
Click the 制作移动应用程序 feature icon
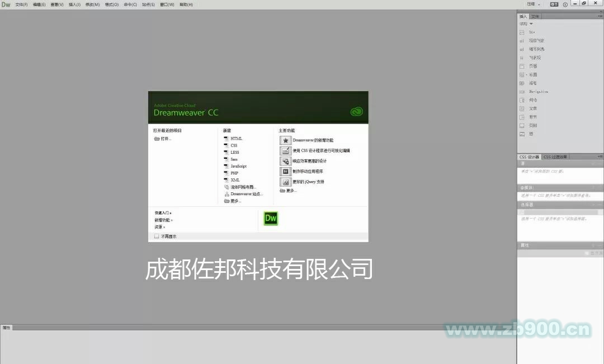[285, 171]
